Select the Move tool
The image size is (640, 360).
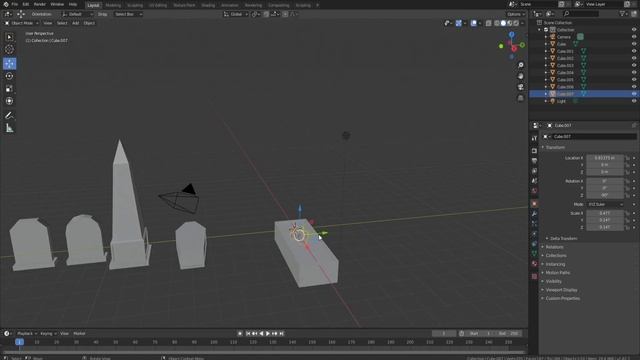pyautogui.click(x=9, y=63)
